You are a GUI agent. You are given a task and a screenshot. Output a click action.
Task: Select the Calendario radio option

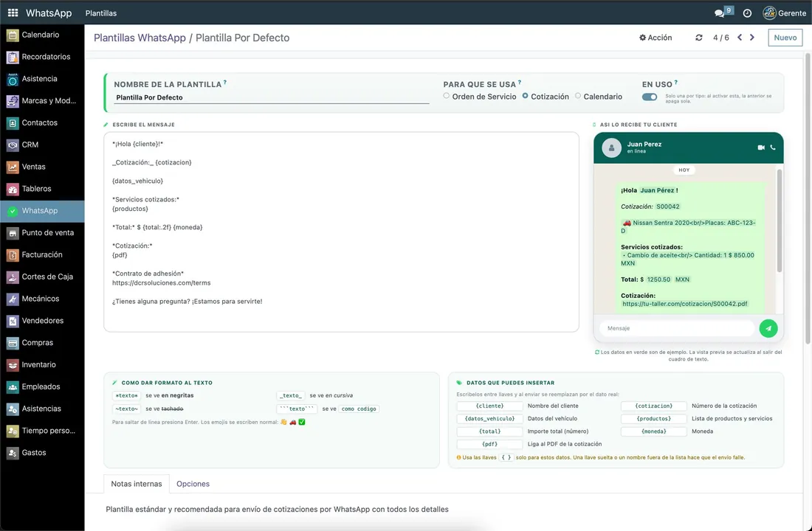pyautogui.click(x=578, y=96)
